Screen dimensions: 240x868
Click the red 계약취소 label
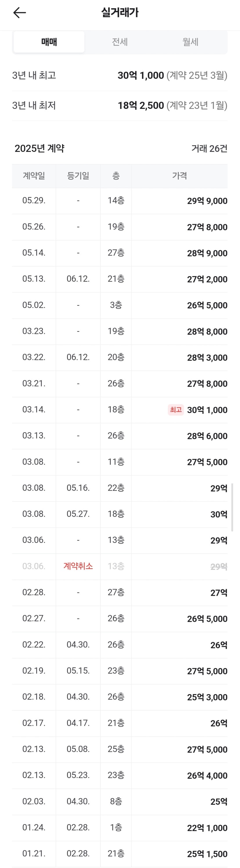(78, 566)
